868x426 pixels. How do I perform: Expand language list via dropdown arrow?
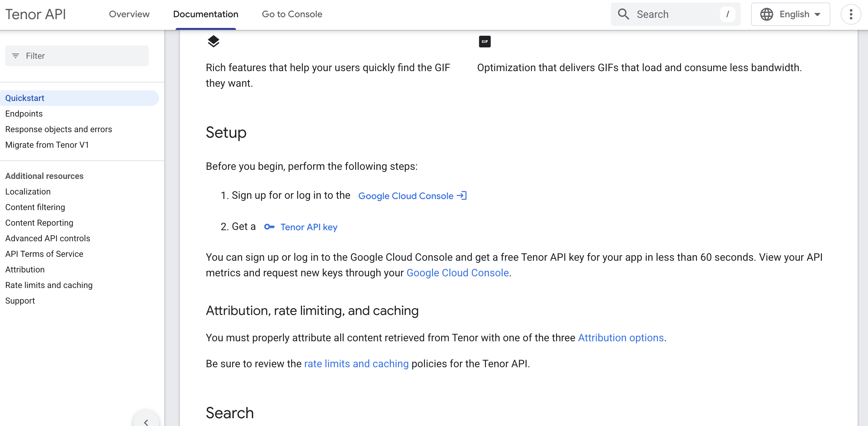tap(817, 15)
